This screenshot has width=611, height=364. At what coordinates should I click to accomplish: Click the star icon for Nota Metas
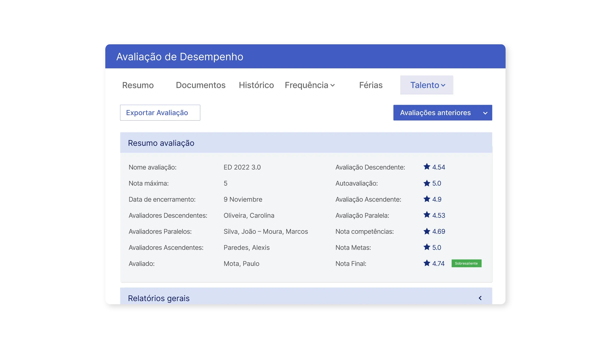(427, 247)
